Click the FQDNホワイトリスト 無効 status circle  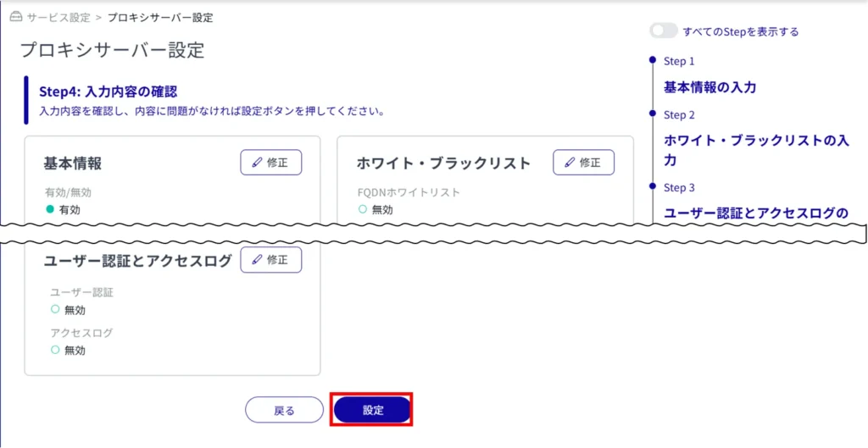click(x=363, y=209)
